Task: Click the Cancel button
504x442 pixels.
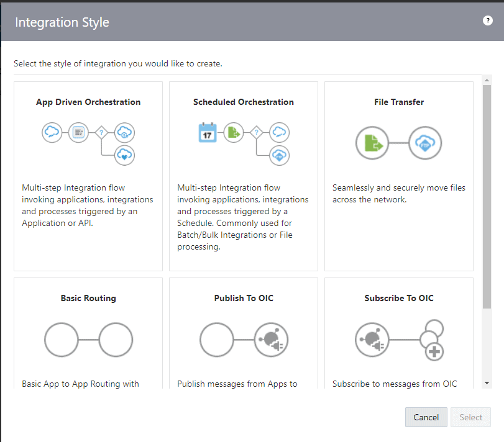Action: [426, 417]
